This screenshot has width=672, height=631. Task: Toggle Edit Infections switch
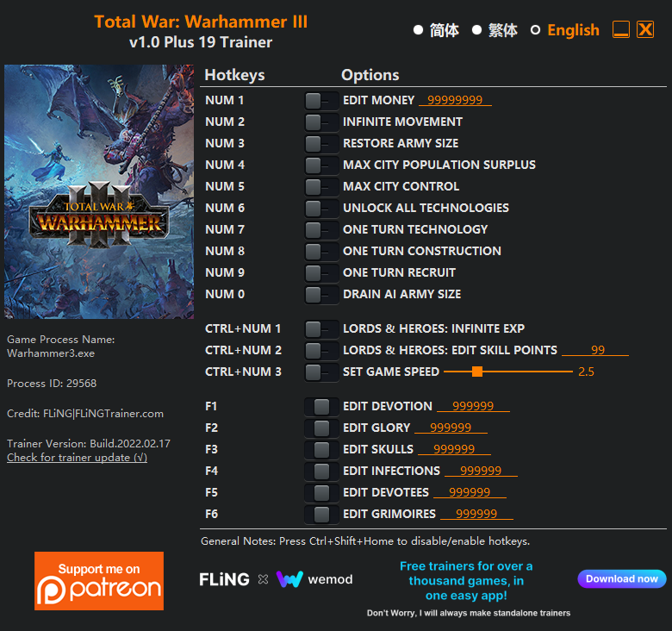(x=321, y=472)
